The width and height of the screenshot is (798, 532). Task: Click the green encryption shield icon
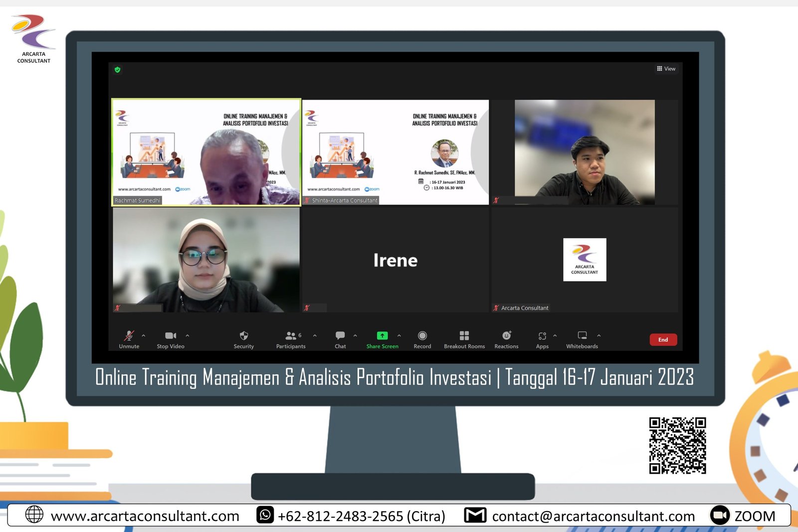(118, 70)
